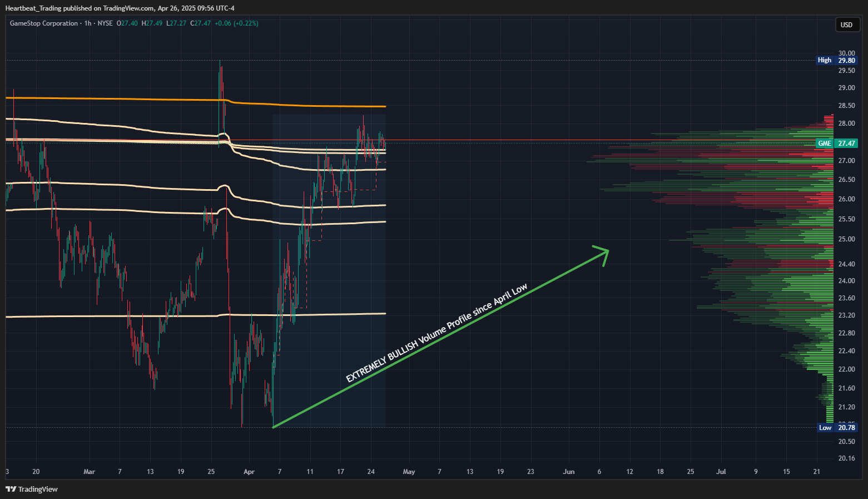Click the 25.00 price axis label
Image resolution: width=868 pixels, height=499 pixels.
pos(847,239)
